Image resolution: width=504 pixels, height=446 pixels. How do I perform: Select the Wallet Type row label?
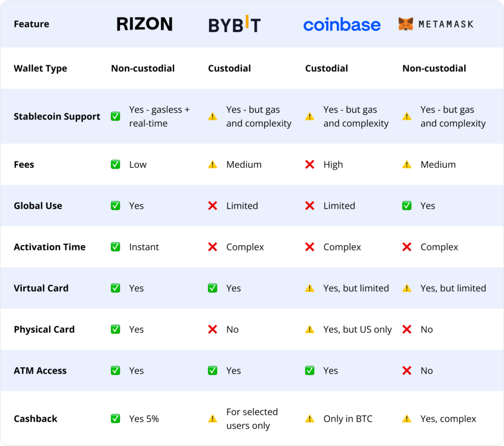pyautogui.click(x=40, y=68)
